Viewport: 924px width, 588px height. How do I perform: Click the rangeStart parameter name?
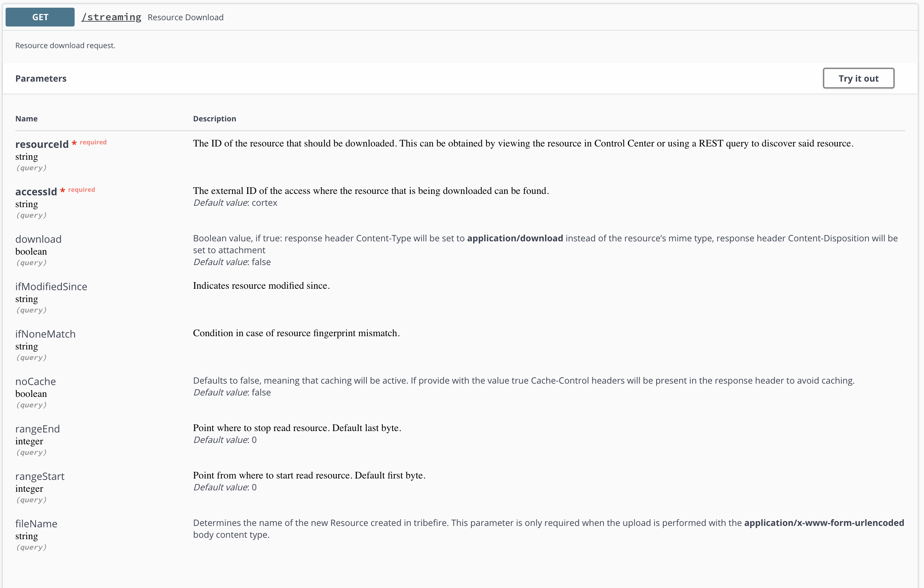pos(40,476)
